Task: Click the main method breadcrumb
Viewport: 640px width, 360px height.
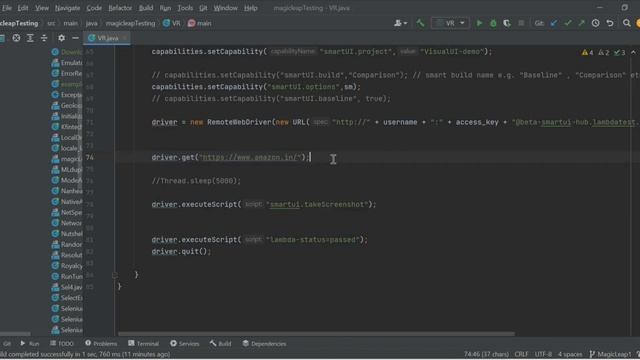Action: pyautogui.click(x=200, y=23)
